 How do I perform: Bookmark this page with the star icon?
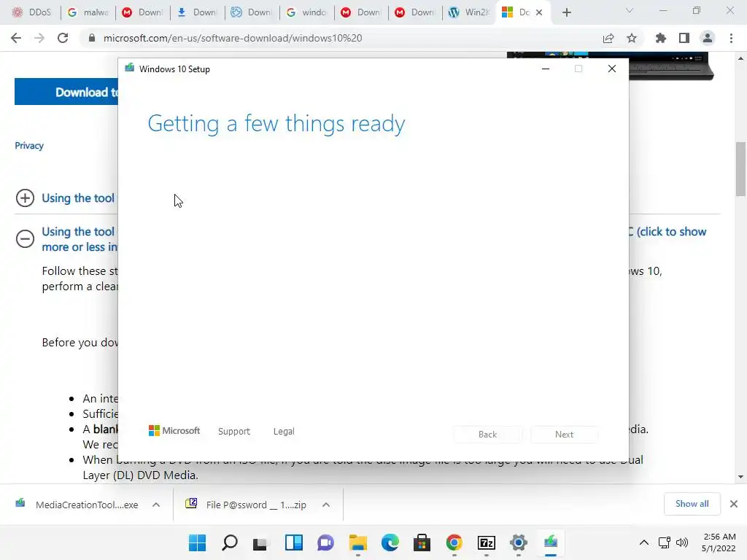pyautogui.click(x=632, y=38)
